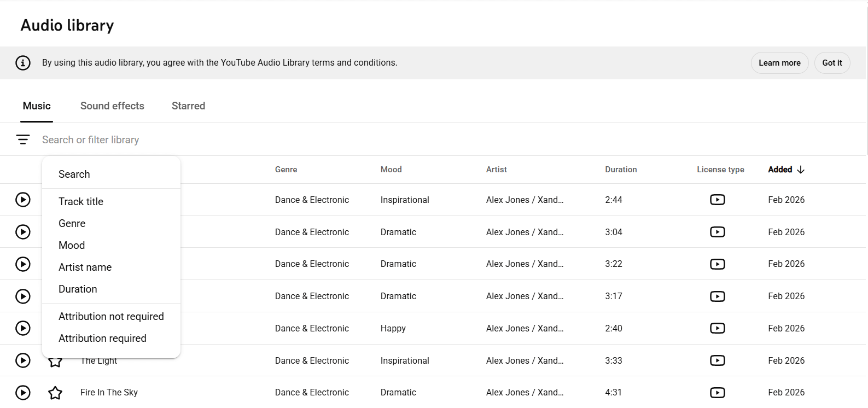
Task: Play The Light track
Action: coord(23,360)
